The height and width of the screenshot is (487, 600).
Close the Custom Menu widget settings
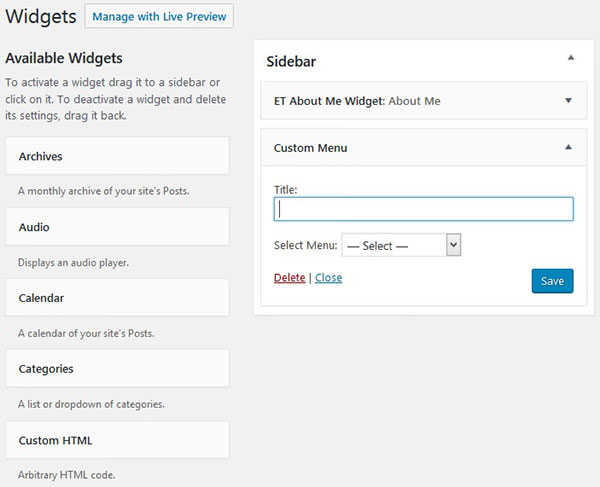point(328,277)
